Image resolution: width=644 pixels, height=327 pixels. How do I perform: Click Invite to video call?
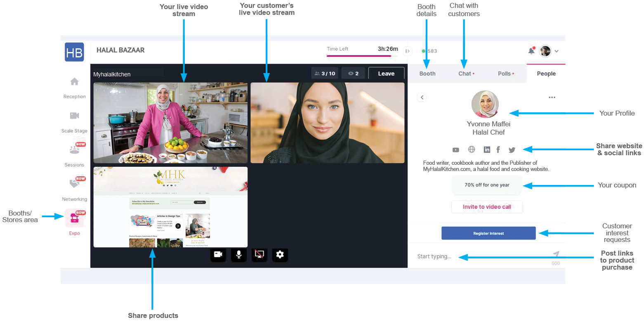tap(487, 207)
